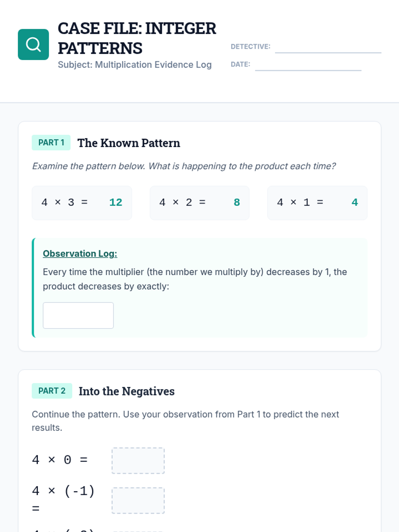Screen dimensions: 399x532
Task: Click the Multiplication Evidence Log subtitle
Action: (135, 65)
